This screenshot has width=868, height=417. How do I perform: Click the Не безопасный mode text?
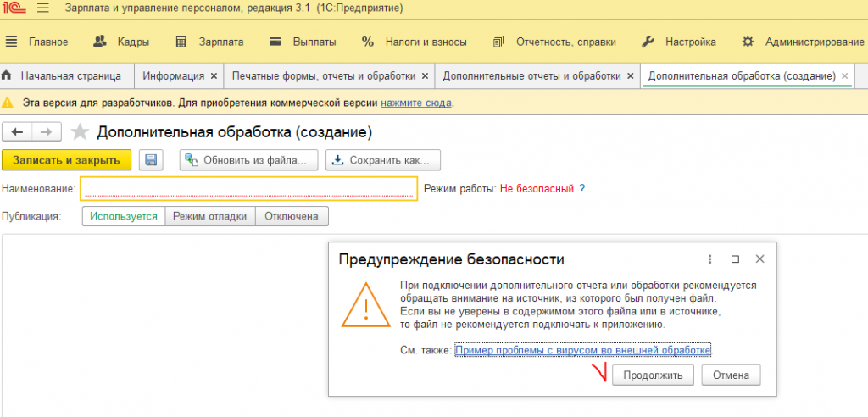537,189
